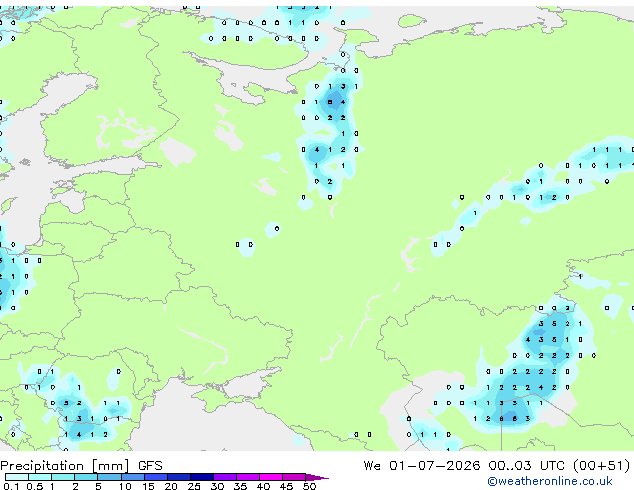
Task: Select the 35–40 mm magenta legend swatch
Action: pyautogui.click(x=247, y=477)
